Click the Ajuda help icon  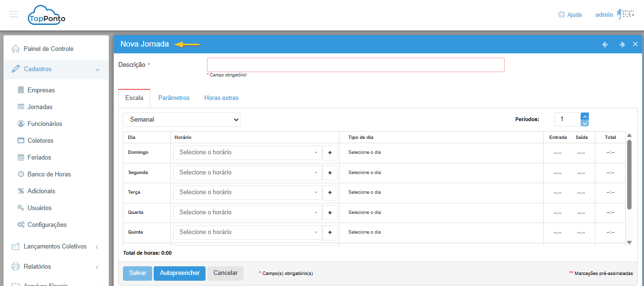pos(561,14)
